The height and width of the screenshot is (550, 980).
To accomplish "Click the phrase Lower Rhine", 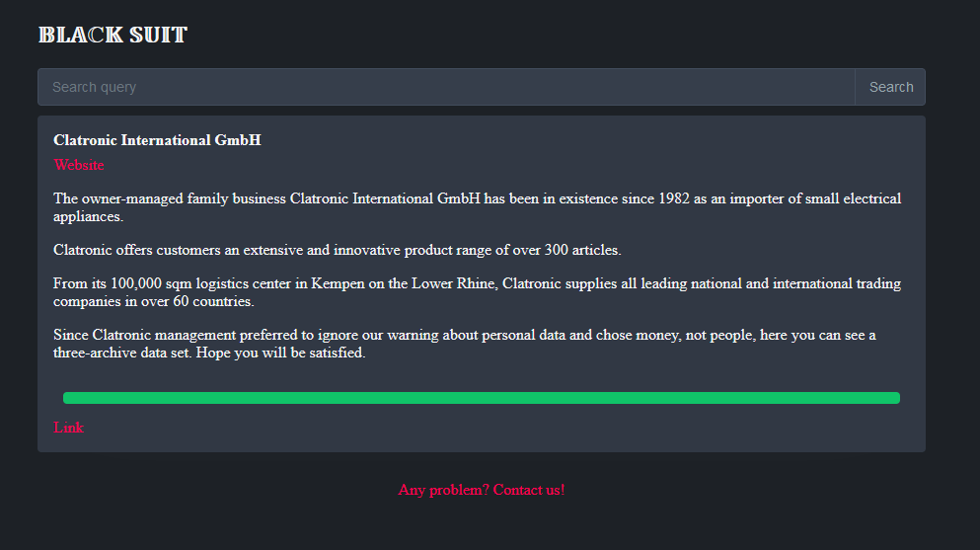I will tap(454, 283).
